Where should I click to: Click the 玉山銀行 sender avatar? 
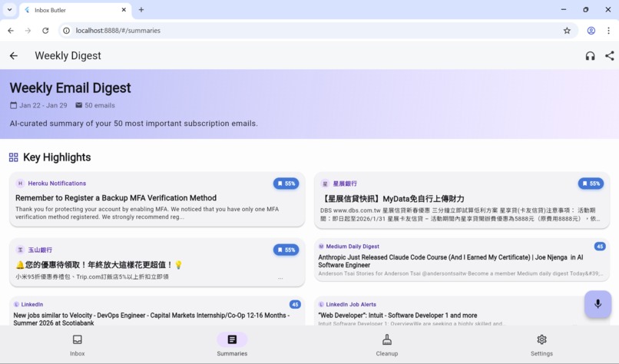20,250
